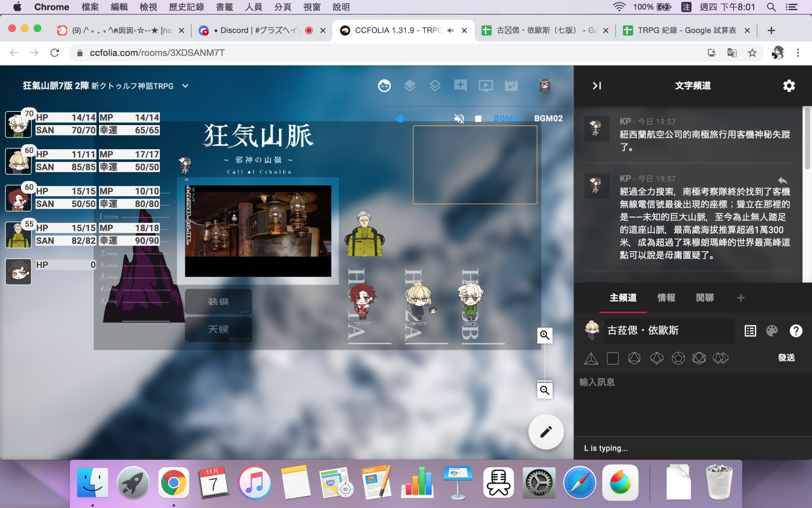The height and width of the screenshot is (508, 812).
Task: Reply to the KP 19:57 message
Action: [782, 181]
